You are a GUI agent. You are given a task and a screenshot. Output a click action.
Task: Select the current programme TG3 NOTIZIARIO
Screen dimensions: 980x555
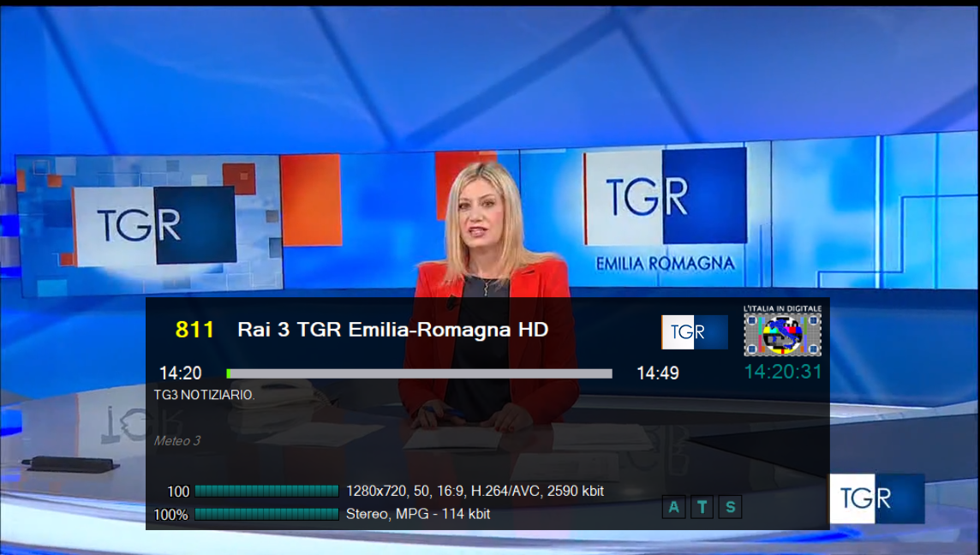(204, 396)
